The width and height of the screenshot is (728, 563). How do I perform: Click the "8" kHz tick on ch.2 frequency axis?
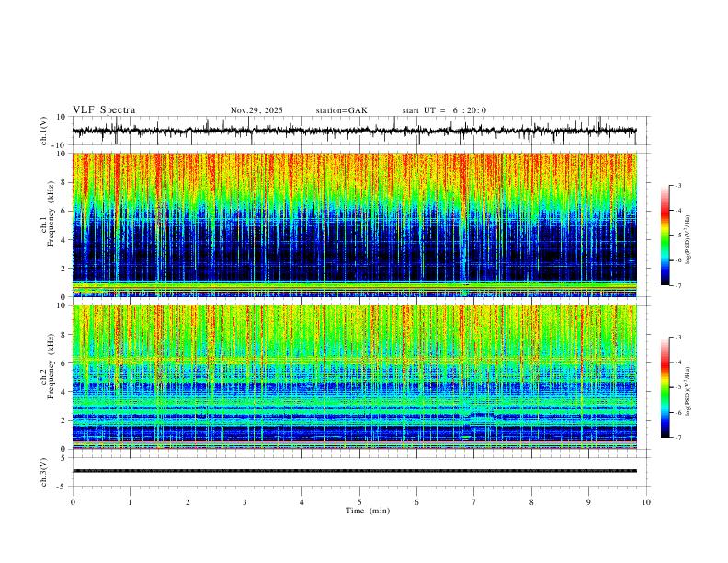[x=63, y=335]
